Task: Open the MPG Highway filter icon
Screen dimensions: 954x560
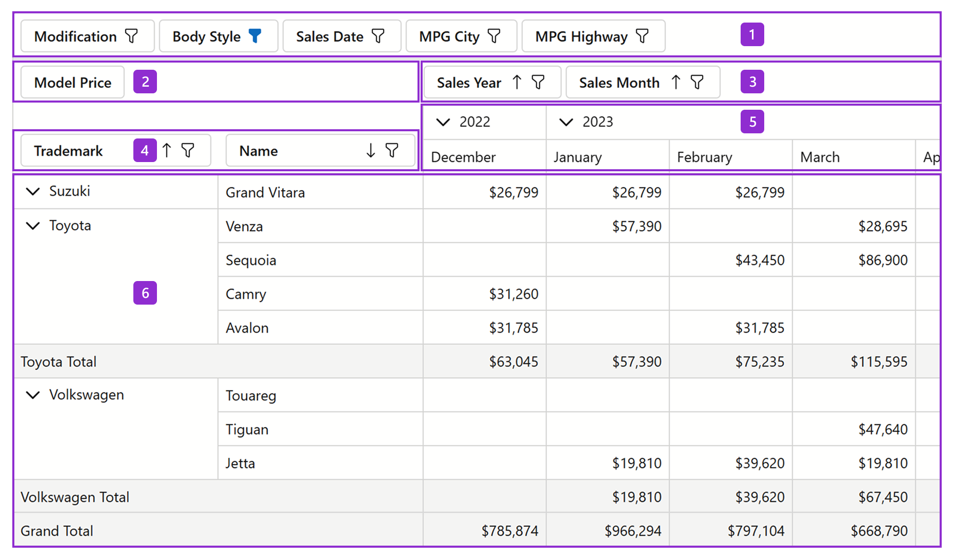Action: [642, 36]
